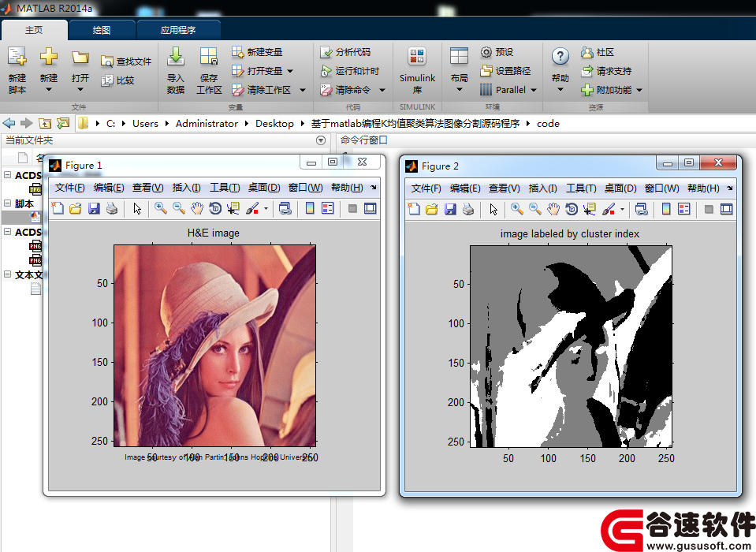Click the H&E image plot in Figure 1
Viewport: 756px width, 552px height.
click(x=214, y=345)
